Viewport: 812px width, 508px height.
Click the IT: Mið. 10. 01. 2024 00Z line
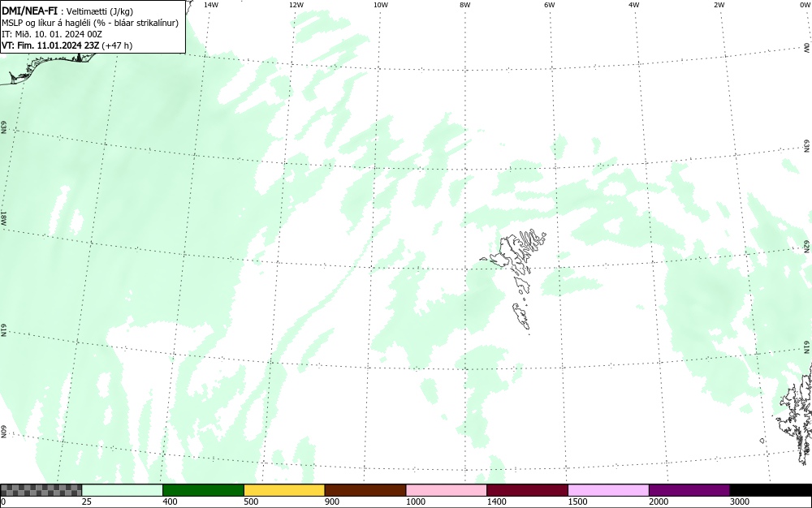52,34
